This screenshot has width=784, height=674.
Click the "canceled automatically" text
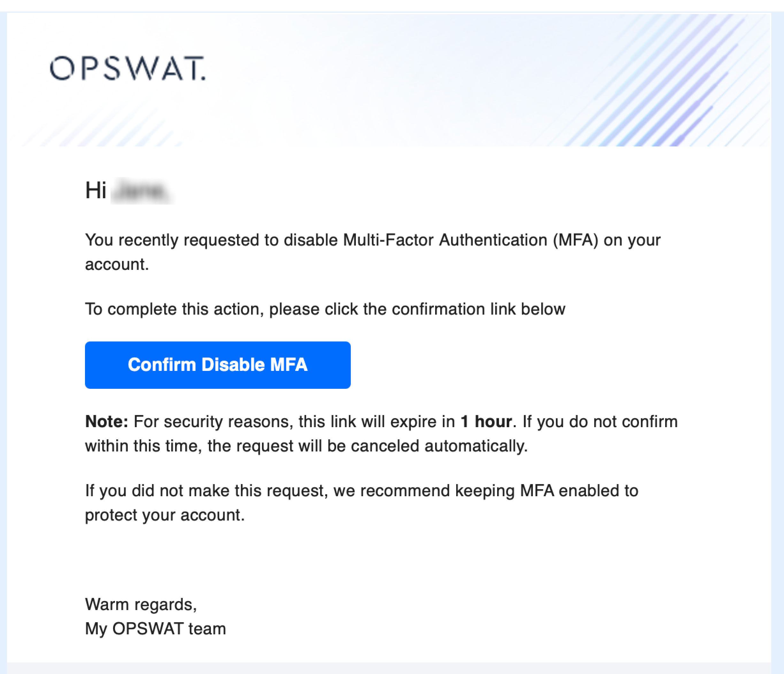439,446
